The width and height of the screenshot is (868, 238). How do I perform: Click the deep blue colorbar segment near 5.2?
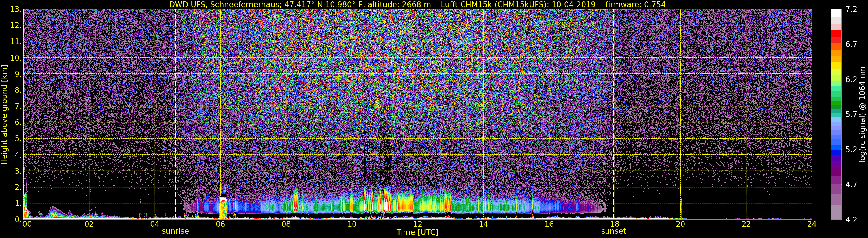(836, 152)
